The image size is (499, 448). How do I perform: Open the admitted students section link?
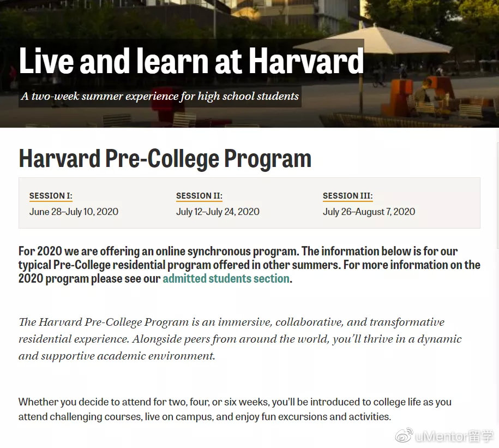coord(226,279)
